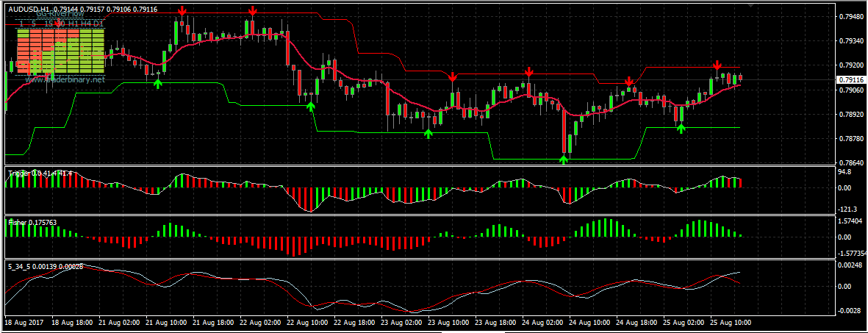Click the 23 Aug 02:00 time label
The height and width of the screenshot is (333, 868).
point(403,322)
